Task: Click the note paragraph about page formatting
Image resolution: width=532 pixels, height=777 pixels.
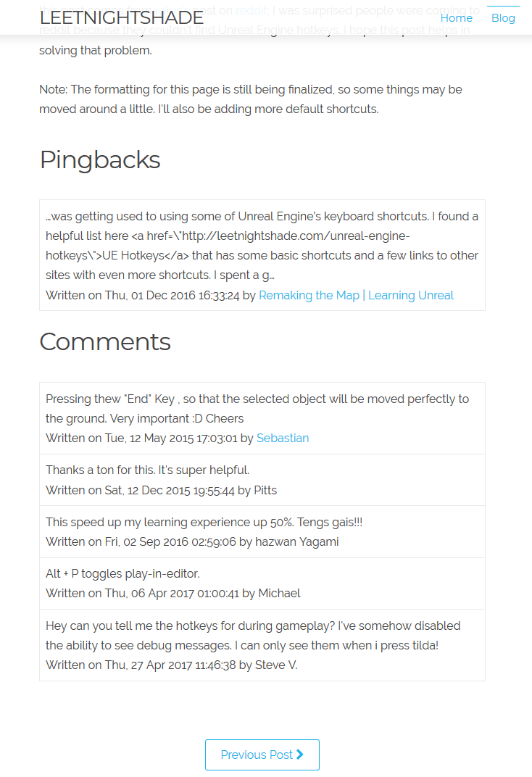Action: (251, 99)
